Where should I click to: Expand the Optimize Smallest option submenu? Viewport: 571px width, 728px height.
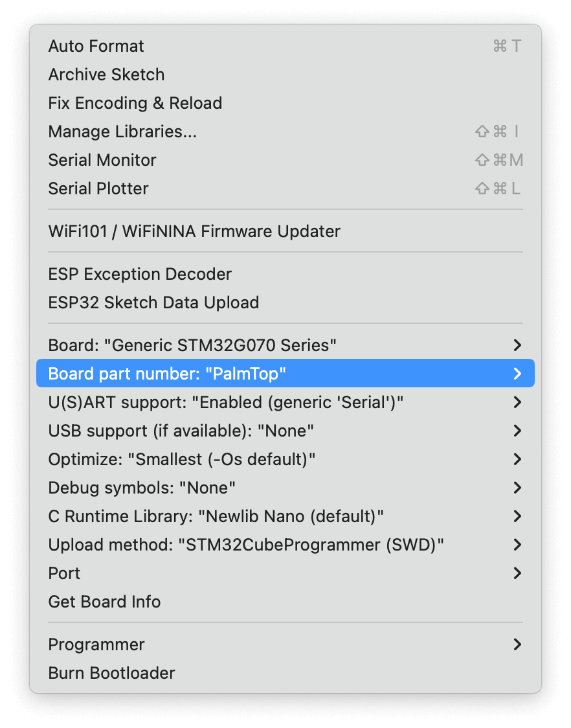(x=285, y=459)
